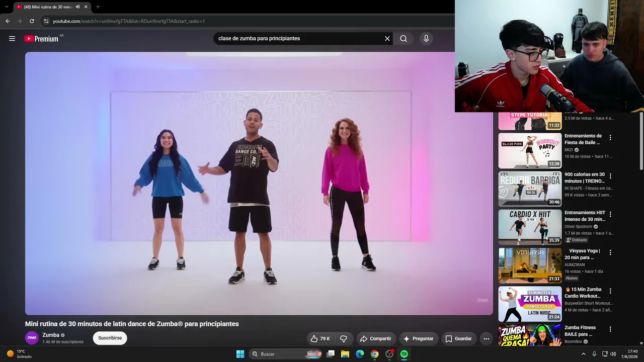Click the page vertical scrollbar
The width and height of the screenshot is (644, 362).
(641, 141)
